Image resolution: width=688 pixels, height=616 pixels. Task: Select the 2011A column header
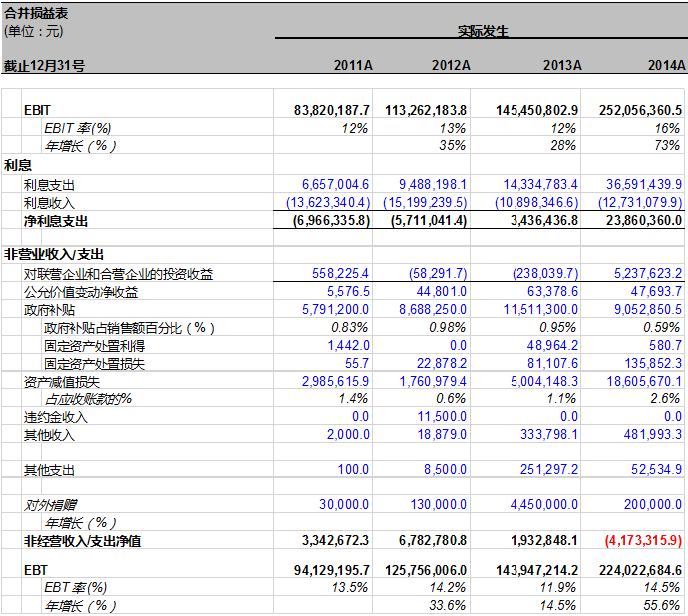tap(352, 65)
